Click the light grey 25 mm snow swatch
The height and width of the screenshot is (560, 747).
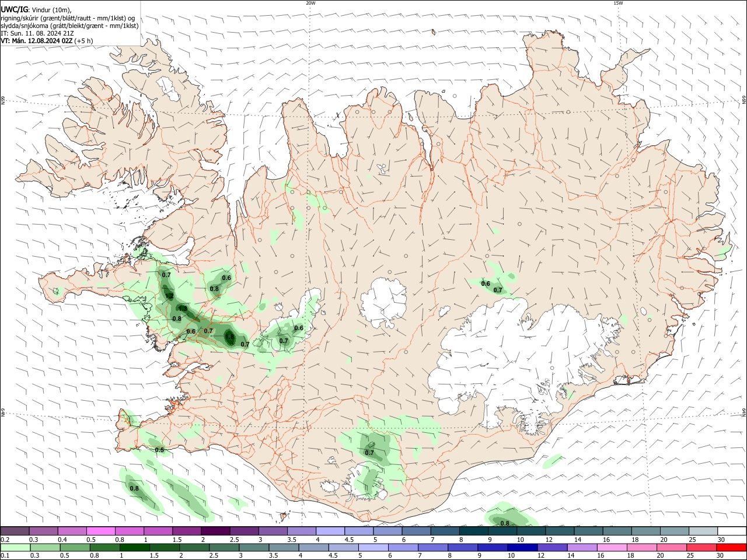[x=703, y=531]
